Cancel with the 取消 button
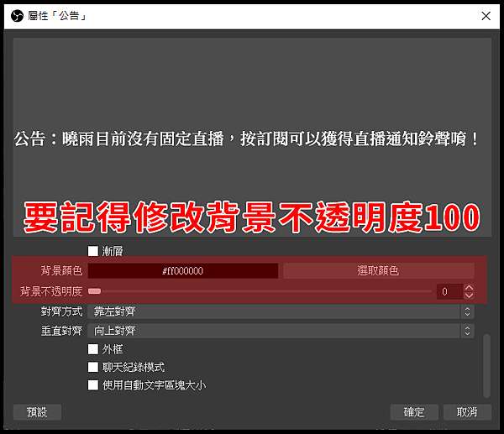 [467, 412]
